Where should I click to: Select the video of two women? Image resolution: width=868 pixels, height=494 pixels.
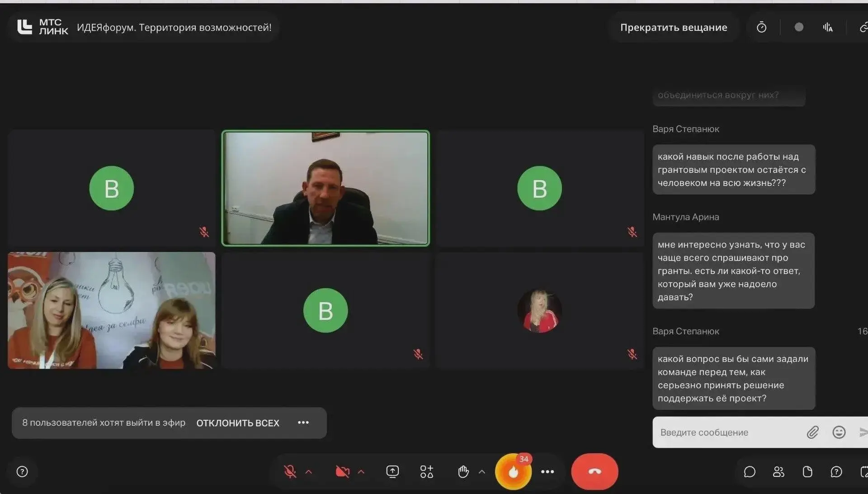tap(112, 310)
